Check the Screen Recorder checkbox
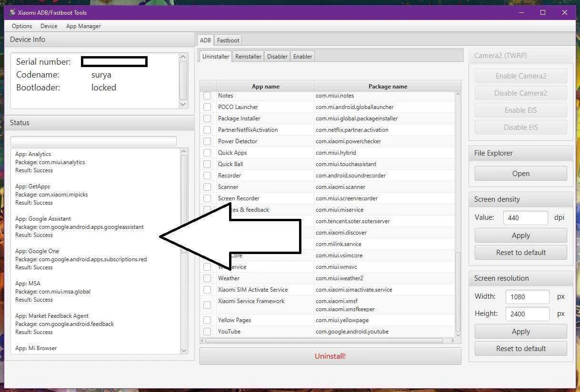 207,198
